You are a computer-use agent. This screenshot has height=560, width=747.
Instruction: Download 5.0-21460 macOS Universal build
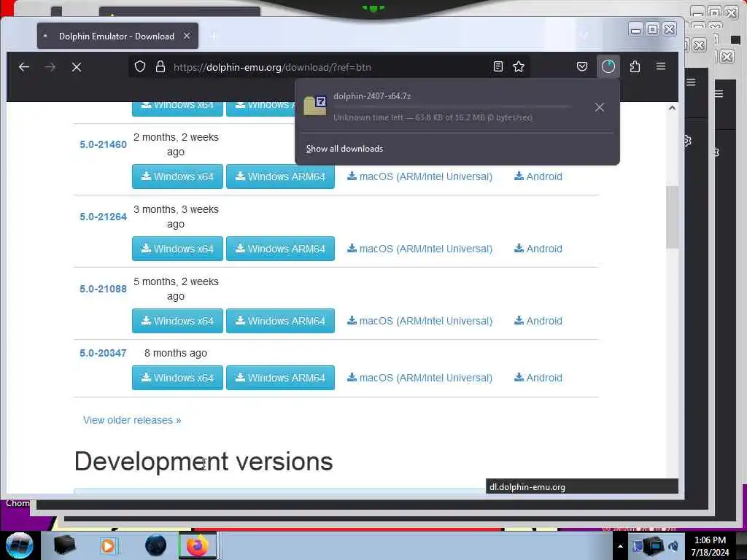(419, 176)
